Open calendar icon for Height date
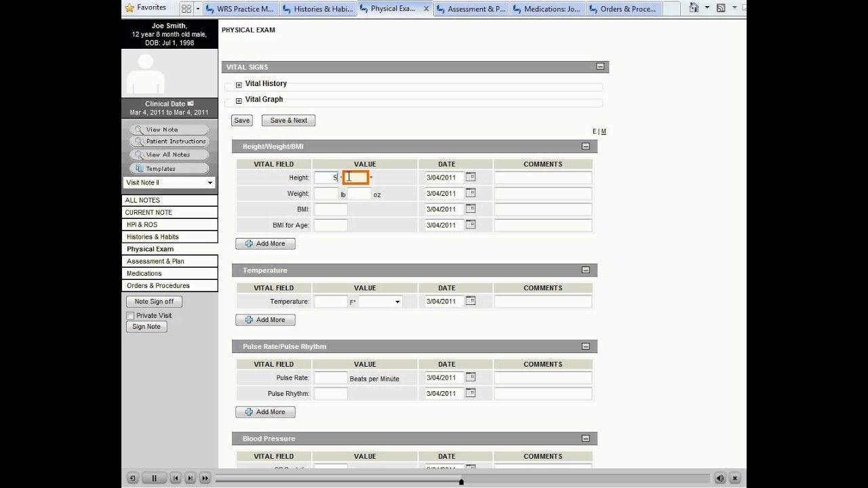The width and height of the screenshot is (868, 488). tap(471, 177)
